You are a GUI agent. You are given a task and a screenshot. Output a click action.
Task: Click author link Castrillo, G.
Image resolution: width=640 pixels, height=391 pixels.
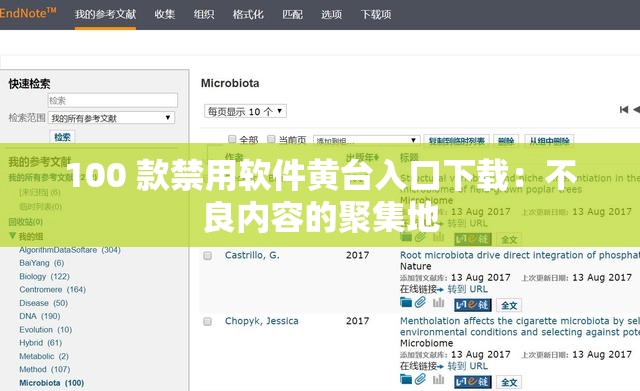252,255
